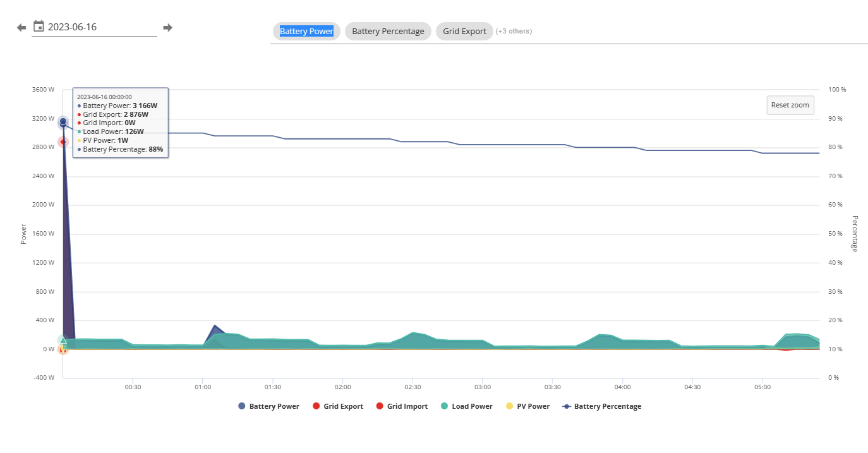This screenshot has width=868, height=453.
Task: Select the Battery Percentage chip
Action: click(x=388, y=31)
